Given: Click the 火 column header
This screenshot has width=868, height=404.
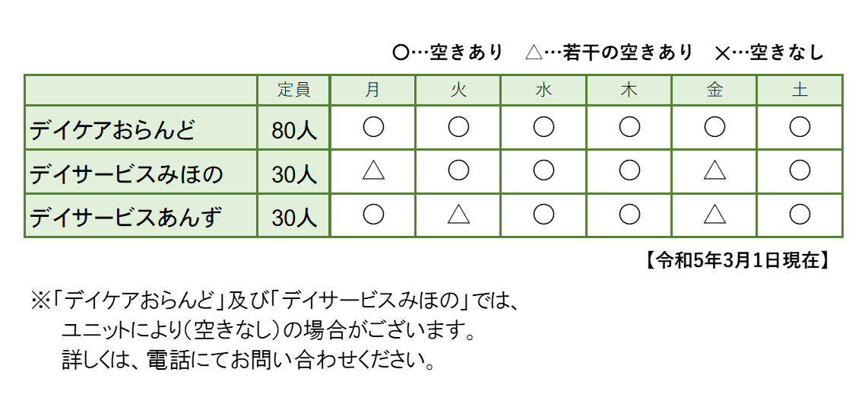Looking at the screenshot, I should pos(458,90).
